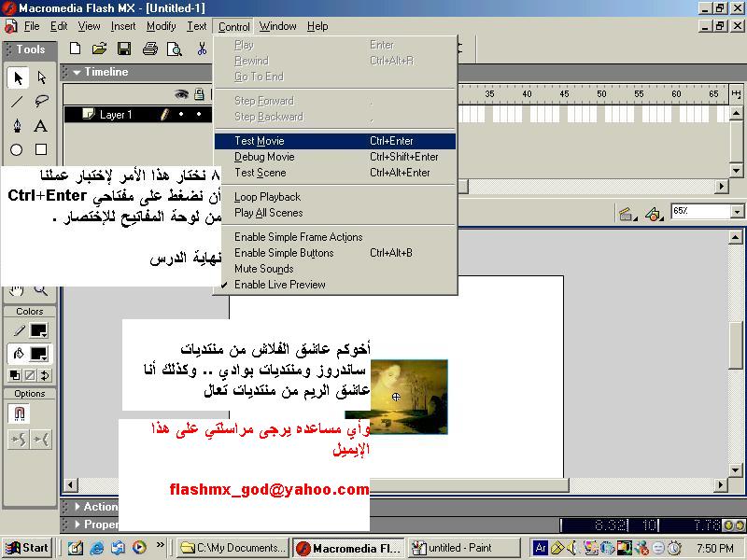
Task: Open the Edit Scene clapper icon
Action: click(x=627, y=215)
